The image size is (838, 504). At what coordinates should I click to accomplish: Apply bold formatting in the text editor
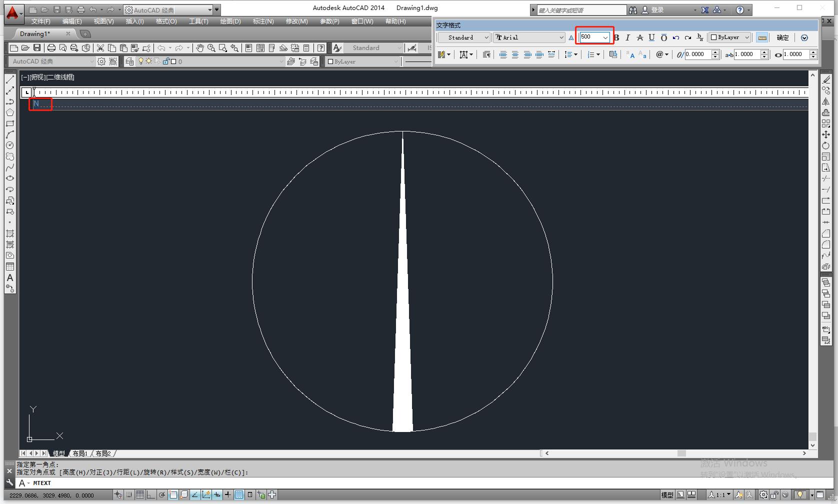pos(616,37)
